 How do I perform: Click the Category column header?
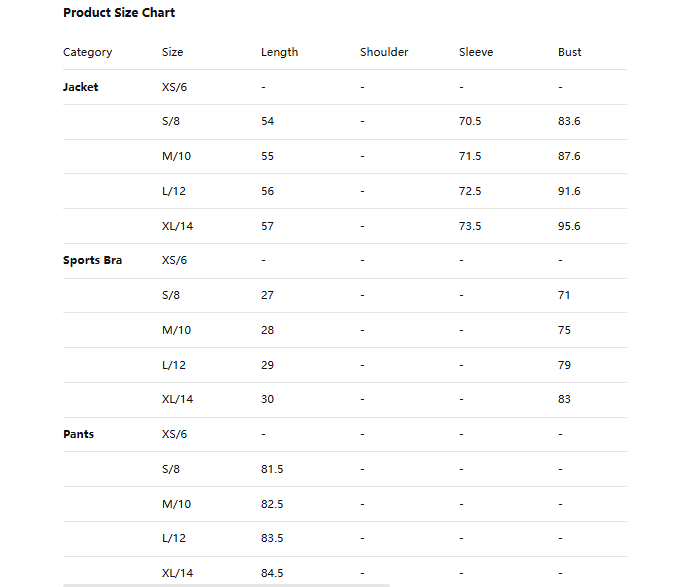88,52
